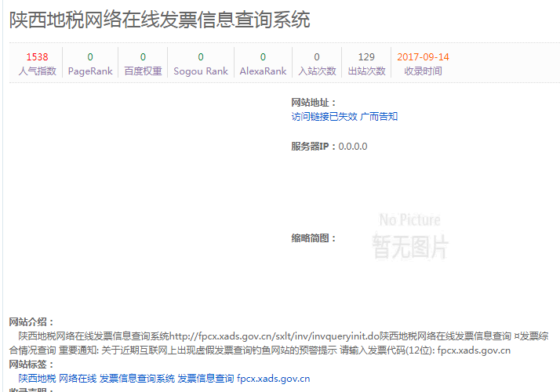560x392 pixels.
Task: Click the 入站次数 label
Action: click(x=317, y=71)
